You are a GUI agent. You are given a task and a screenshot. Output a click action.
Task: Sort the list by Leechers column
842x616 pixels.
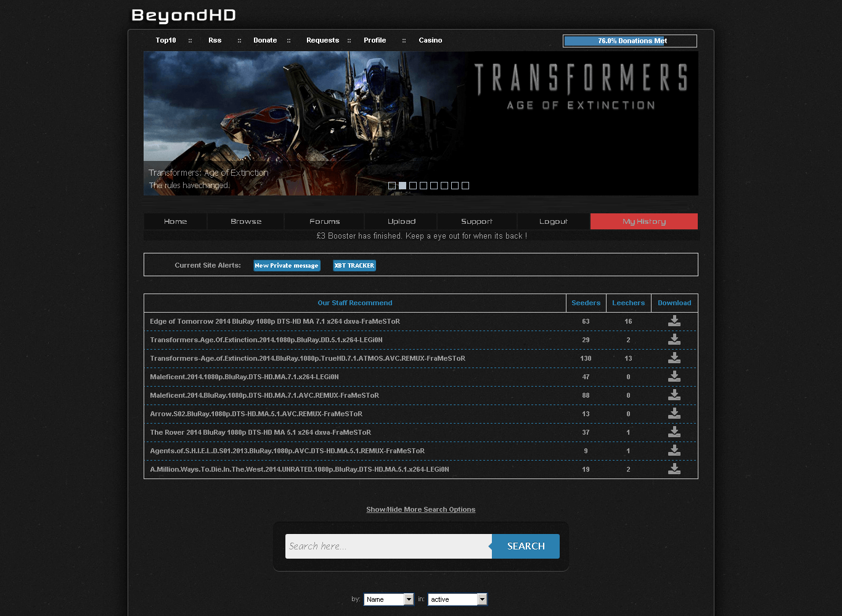628,303
